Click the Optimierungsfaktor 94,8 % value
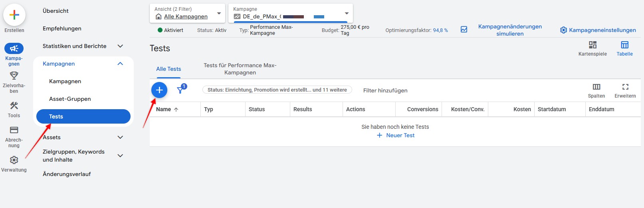644x208 pixels. tap(440, 30)
